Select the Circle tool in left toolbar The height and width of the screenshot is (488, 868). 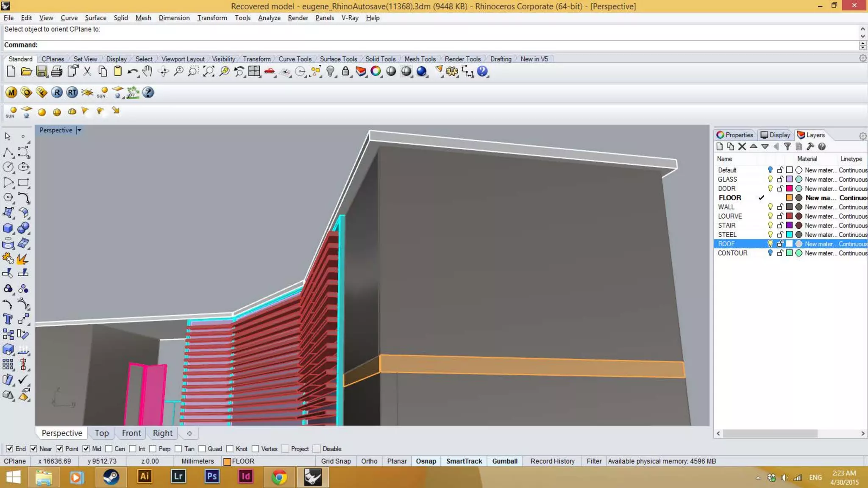click(x=8, y=167)
